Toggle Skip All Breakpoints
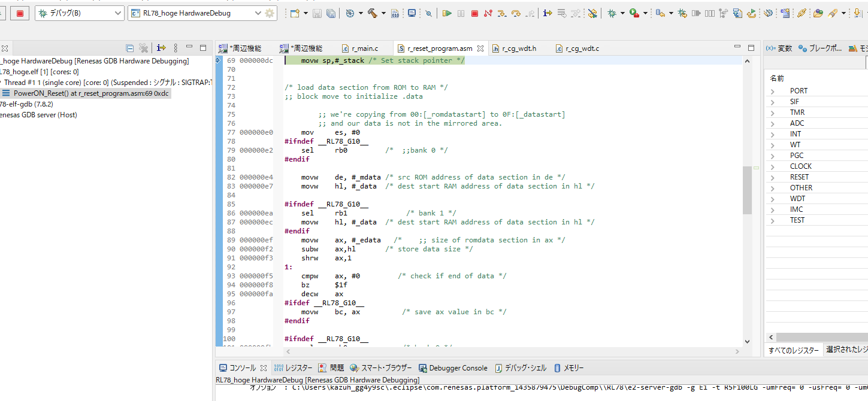This screenshot has width=868, height=401. coord(428,13)
